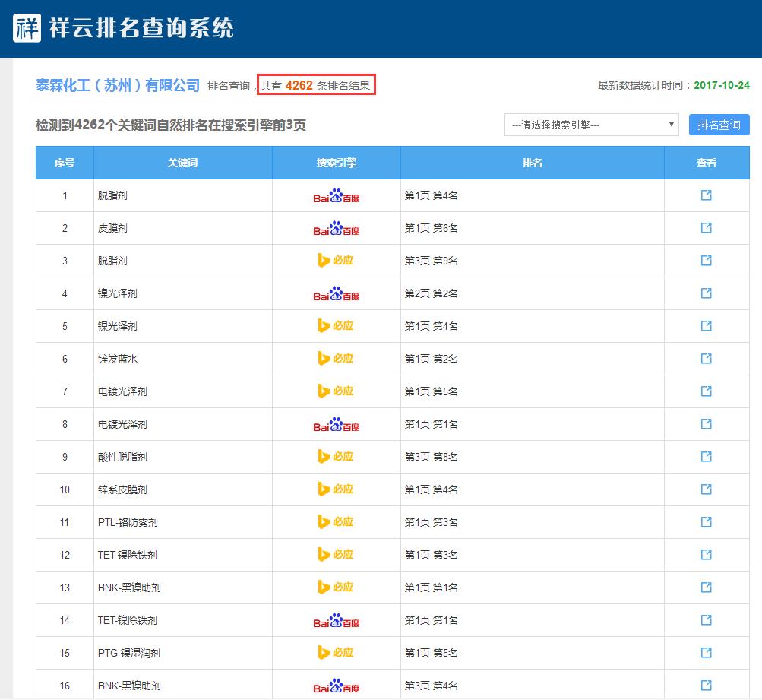Click company name 泰霖化工（苏州）有限公司
762x700 pixels.
[x=118, y=86]
